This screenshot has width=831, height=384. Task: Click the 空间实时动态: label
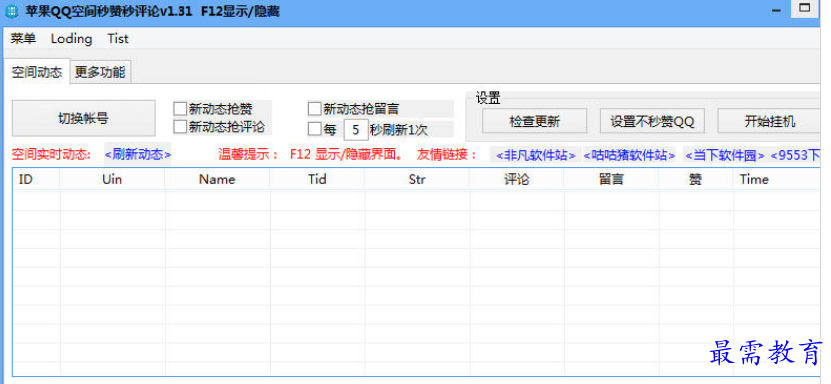coord(51,155)
